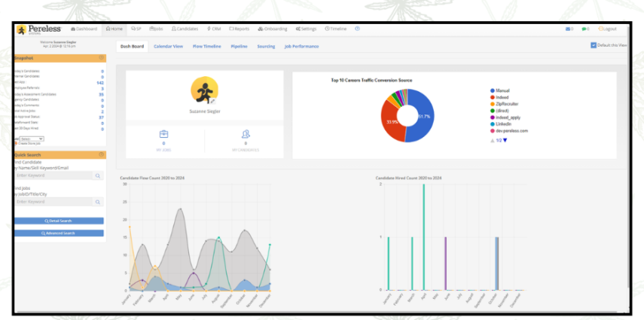Click the Find Candidate search magnifier icon
644x320 pixels.
click(x=98, y=175)
